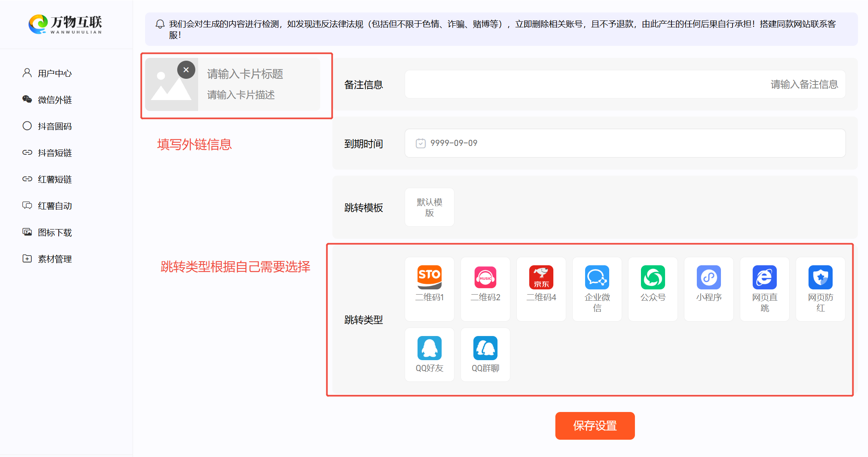Choose the 网页直跳 jump type
This screenshot has width=868, height=457.
click(x=765, y=289)
